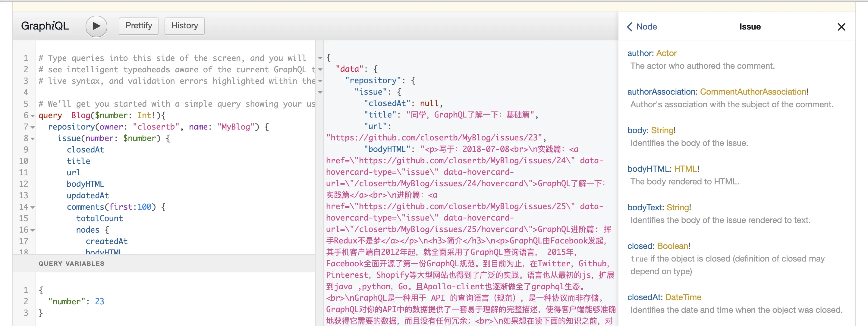Fold the issue block on line 8
The width and height of the screenshot is (868, 326).
(33, 139)
